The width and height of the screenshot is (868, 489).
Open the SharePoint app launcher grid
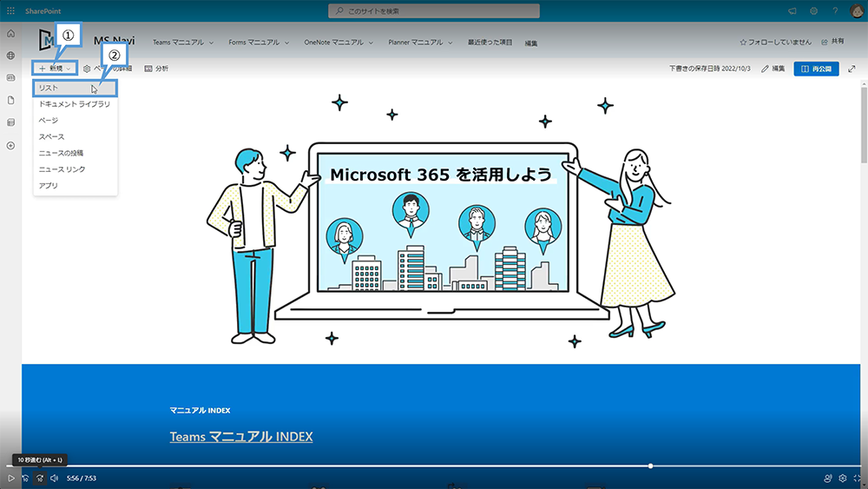(x=10, y=10)
